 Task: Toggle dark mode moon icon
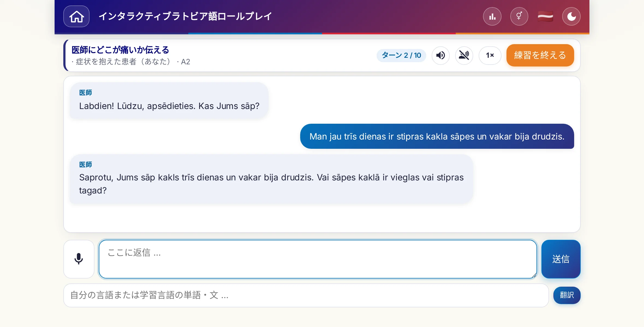(571, 16)
